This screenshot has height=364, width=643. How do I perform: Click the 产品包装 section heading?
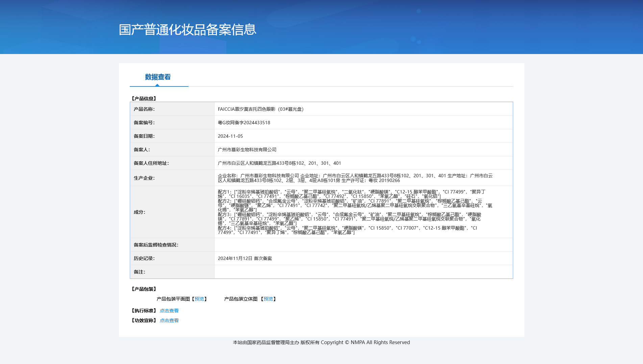[x=144, y=289]
